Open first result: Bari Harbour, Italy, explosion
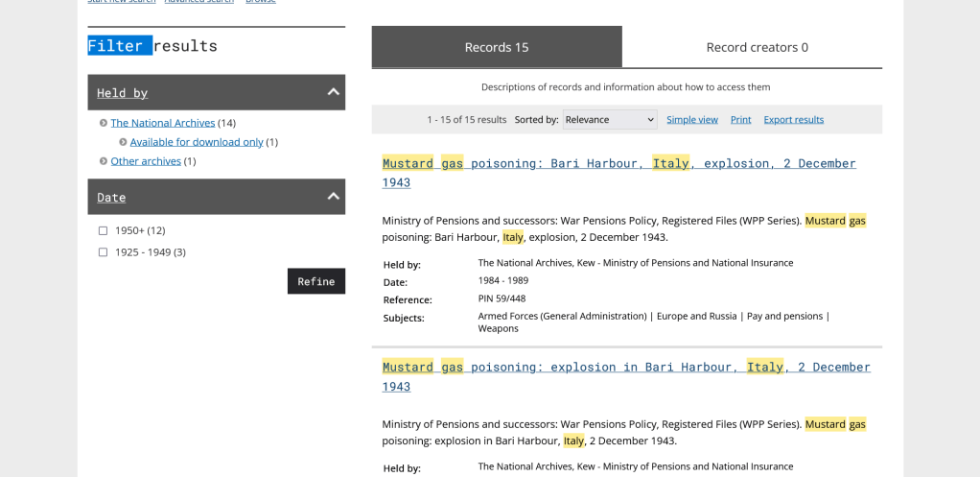Image resolution: width=980 pixels, height=477 pixels. click(618, 164)
